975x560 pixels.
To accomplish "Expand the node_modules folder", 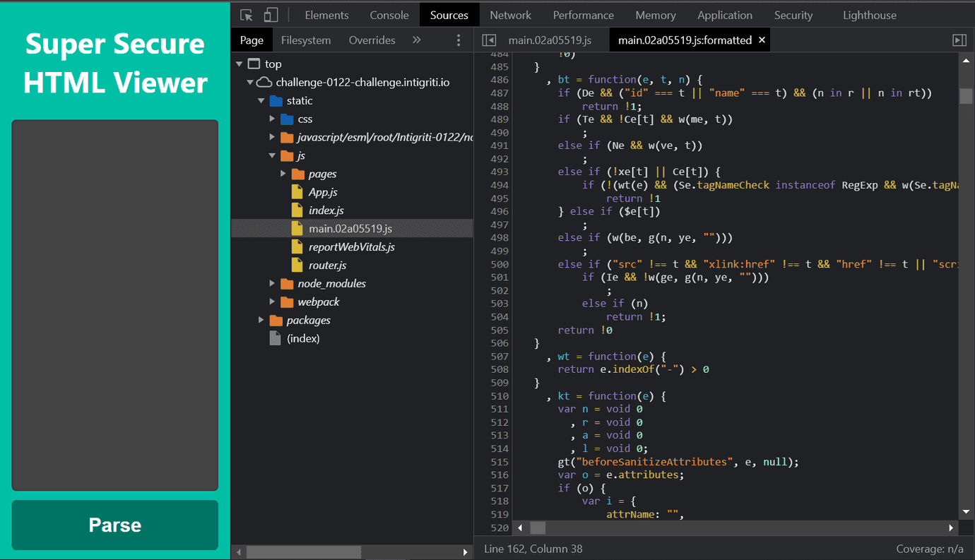I will point(273,284).
